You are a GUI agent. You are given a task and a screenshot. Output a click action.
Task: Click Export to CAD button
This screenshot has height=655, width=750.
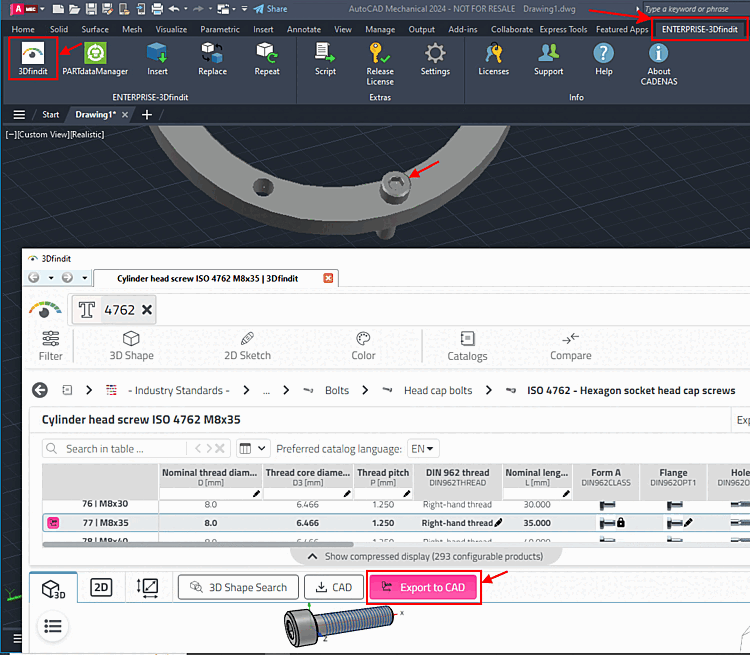423,588
